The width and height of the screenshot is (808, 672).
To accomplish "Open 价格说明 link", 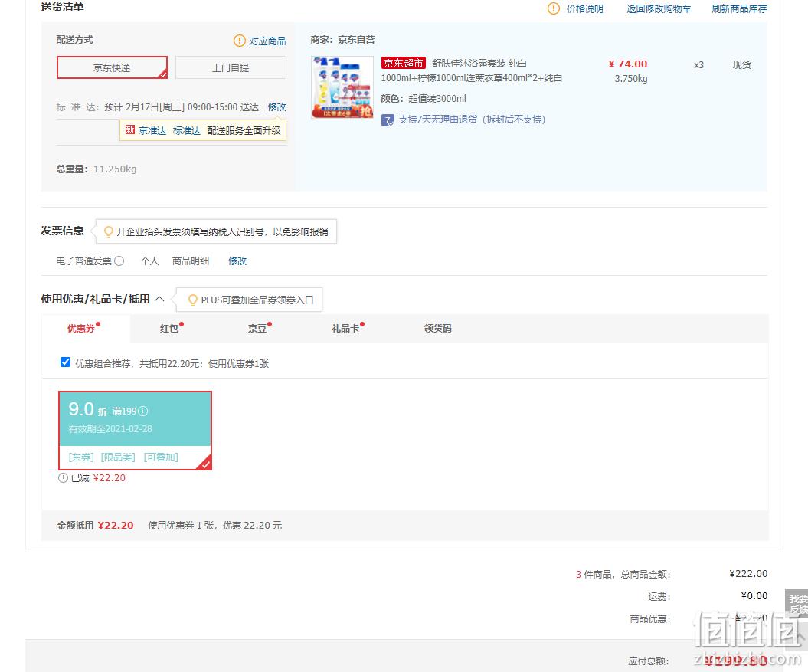I will [585, 8].
